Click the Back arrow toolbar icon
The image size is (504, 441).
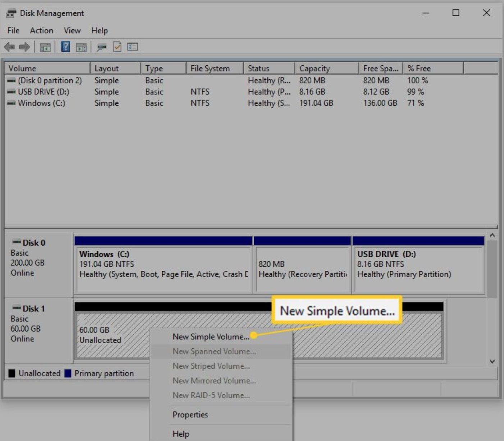(x=9, y=47)
